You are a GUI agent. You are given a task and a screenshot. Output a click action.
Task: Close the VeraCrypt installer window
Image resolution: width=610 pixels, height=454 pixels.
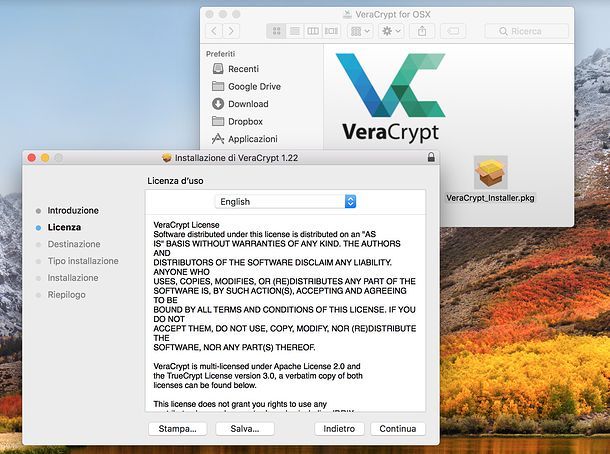point(32,158)
